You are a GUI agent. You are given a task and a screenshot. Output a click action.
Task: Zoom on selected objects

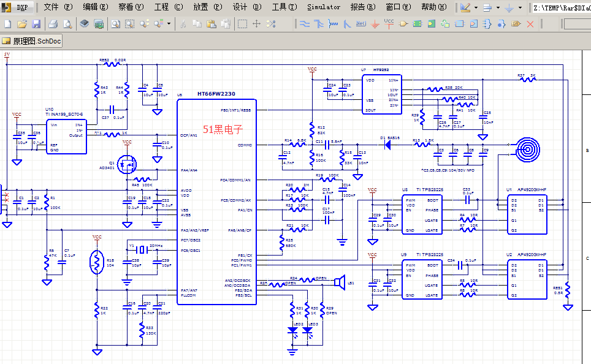[x=144, y=24]
